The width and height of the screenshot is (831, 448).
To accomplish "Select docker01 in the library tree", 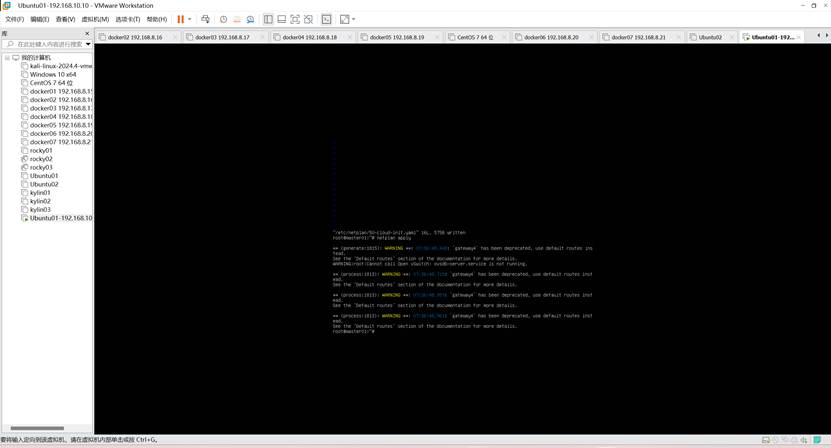I will 56,91.
